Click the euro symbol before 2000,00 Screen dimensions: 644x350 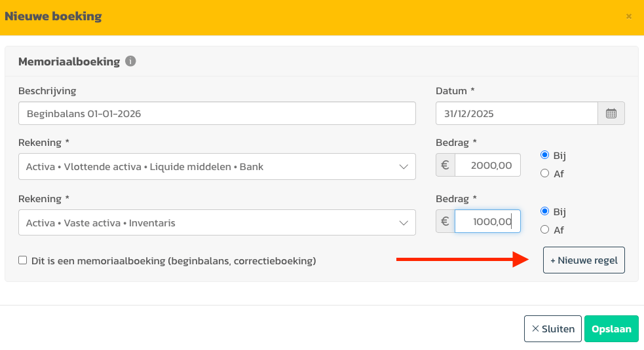445,166
